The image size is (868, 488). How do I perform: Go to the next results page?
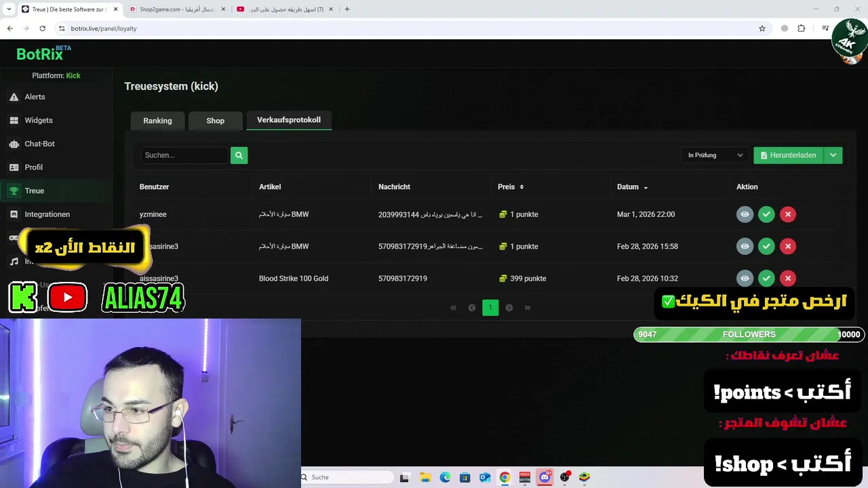(x=509, y=308)
